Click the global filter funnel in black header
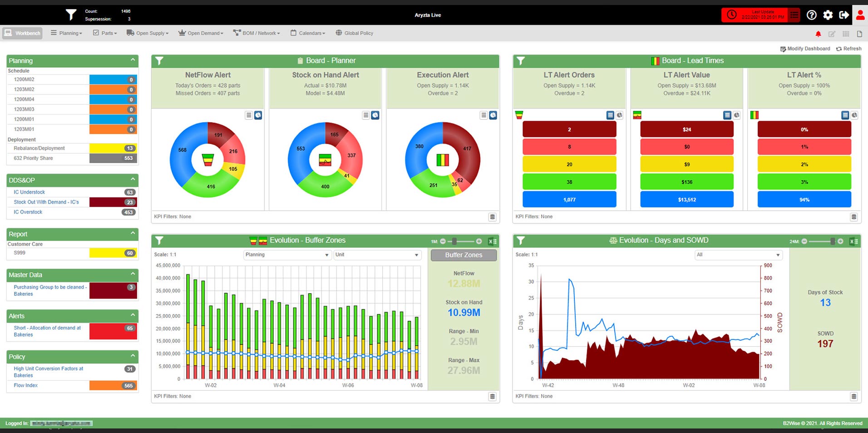Screen dimensions: 868x433 pos(71,15)
